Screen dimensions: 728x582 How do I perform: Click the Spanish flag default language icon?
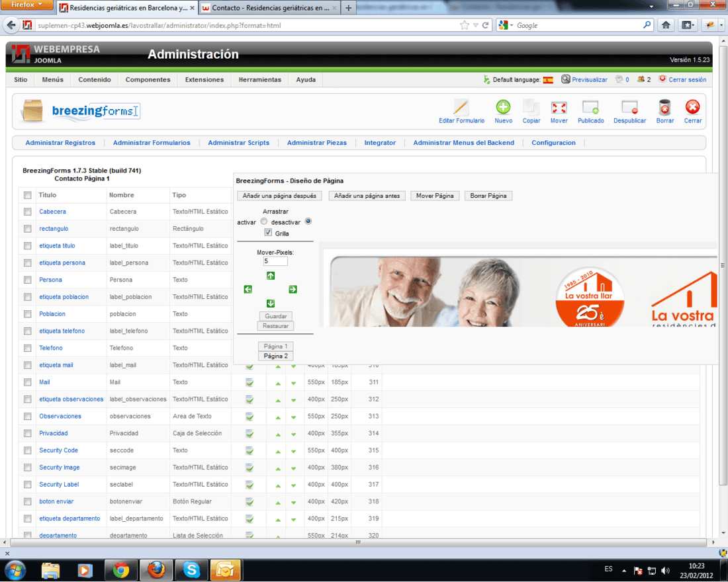pyautogui.click(x=548, y=80)
